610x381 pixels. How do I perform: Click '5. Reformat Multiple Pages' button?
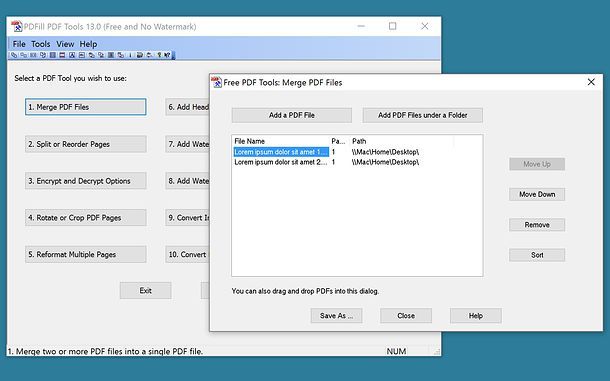pos(86,255)
